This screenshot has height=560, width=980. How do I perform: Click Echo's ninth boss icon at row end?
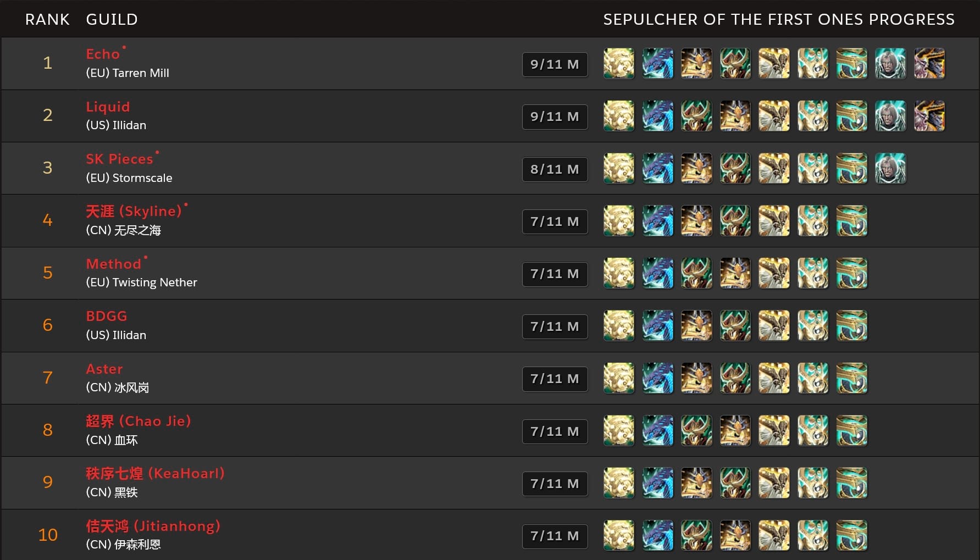pos(929,63)
